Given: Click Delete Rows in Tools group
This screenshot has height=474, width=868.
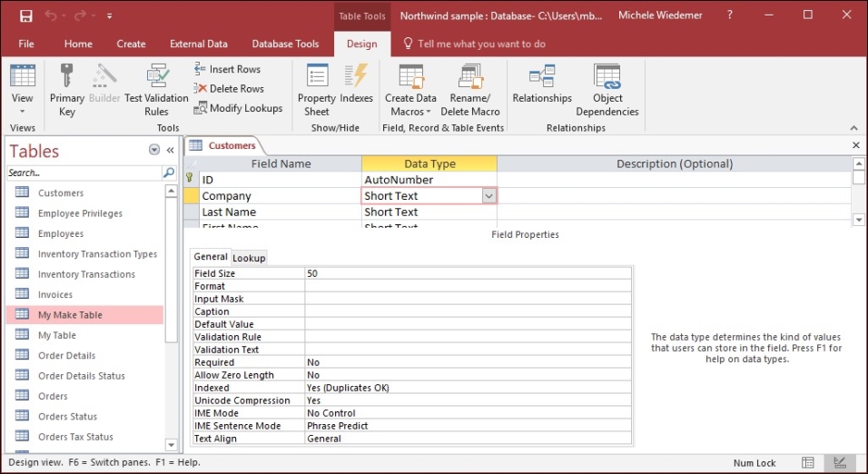Looking at the screenshot, I should (229, 89).
